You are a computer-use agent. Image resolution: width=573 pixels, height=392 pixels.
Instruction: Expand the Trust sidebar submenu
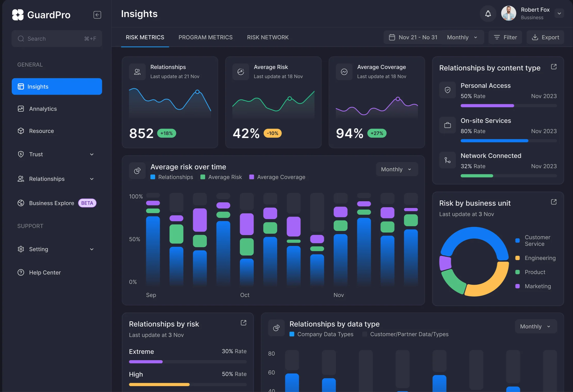[92, 154]
